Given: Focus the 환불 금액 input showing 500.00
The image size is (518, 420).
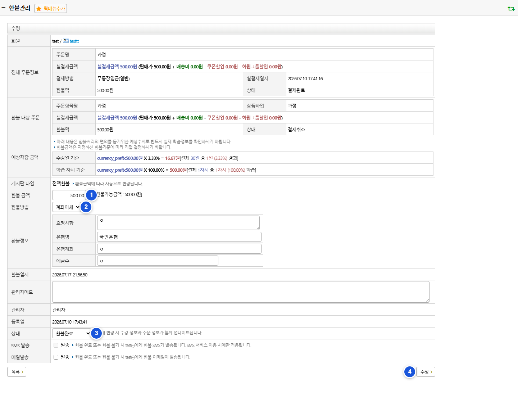Looking at the screenshot, I should pyautogui.click(x=69, y=195).
